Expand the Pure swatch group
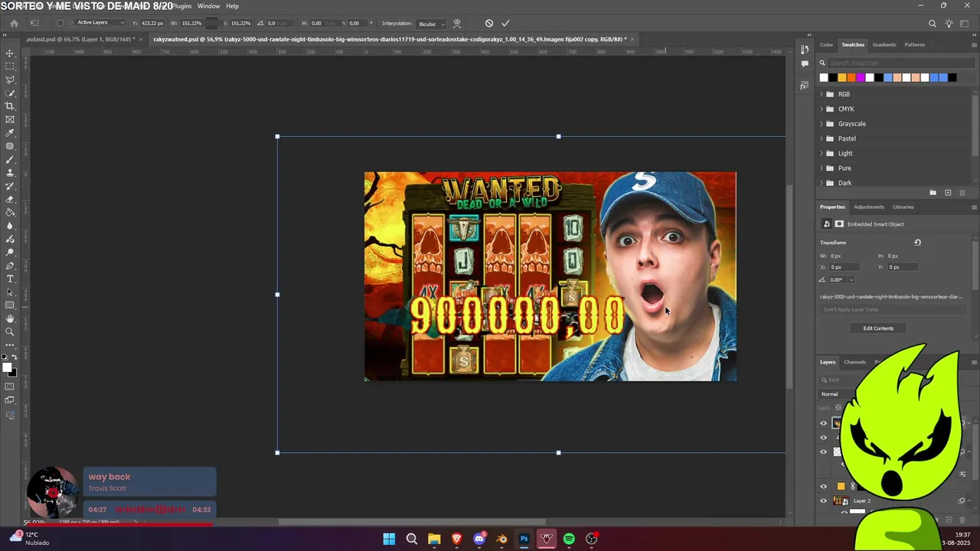The image size is (980, 551). (x=822, y=168)
